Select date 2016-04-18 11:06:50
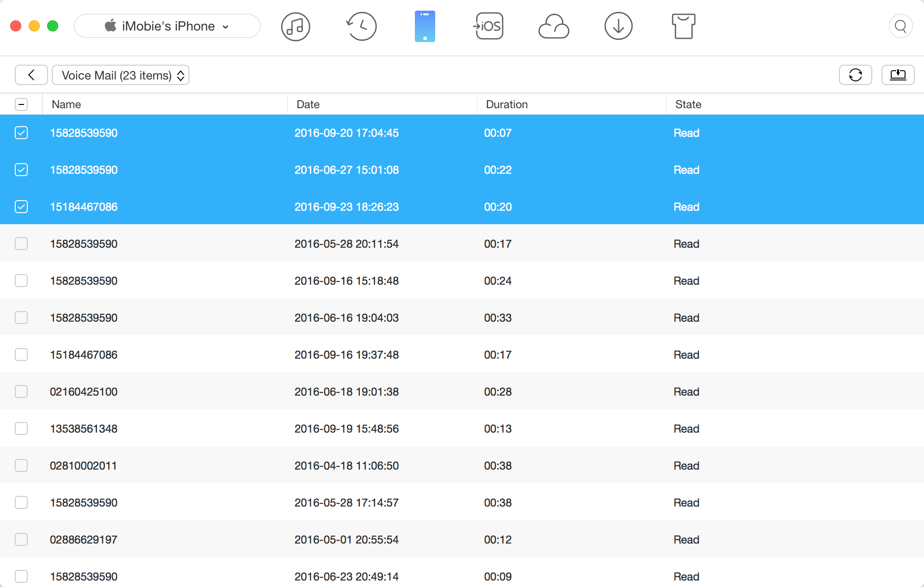 (346, 465)
